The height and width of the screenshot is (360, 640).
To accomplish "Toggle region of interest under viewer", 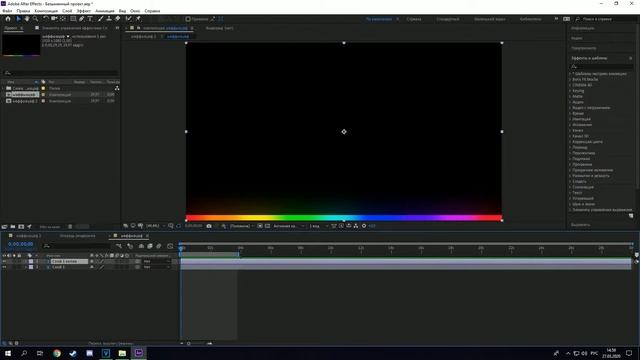I will (x=260, y=226).
